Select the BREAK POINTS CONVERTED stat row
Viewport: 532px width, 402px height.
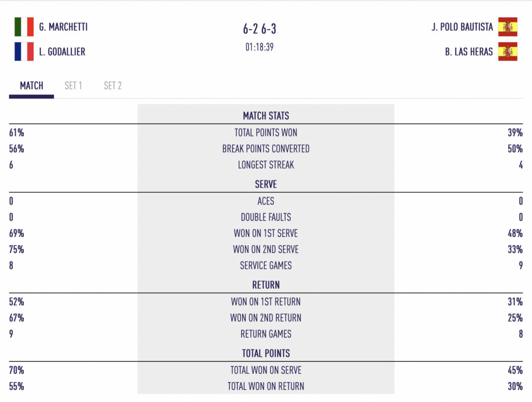(265, 149)
